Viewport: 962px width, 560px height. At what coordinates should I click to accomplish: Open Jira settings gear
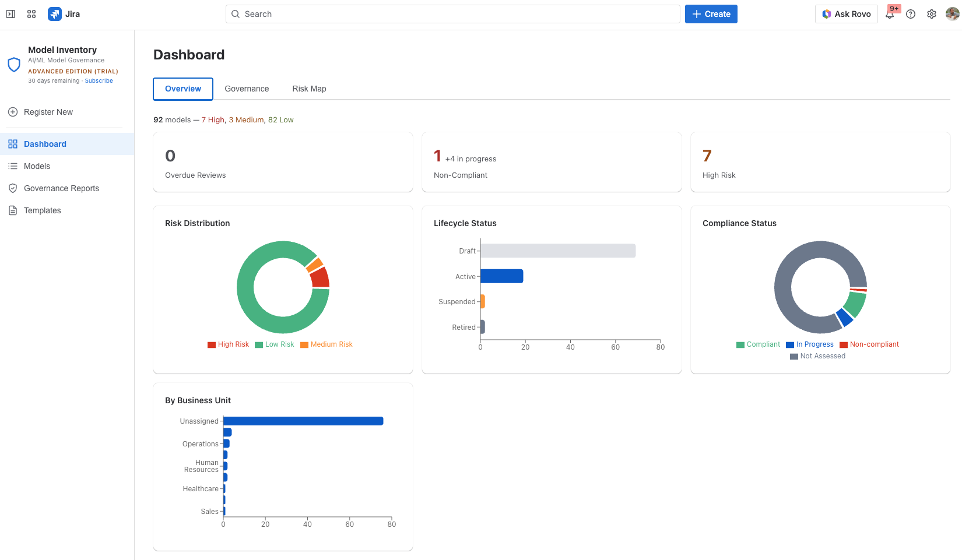[x=931, y=13]
